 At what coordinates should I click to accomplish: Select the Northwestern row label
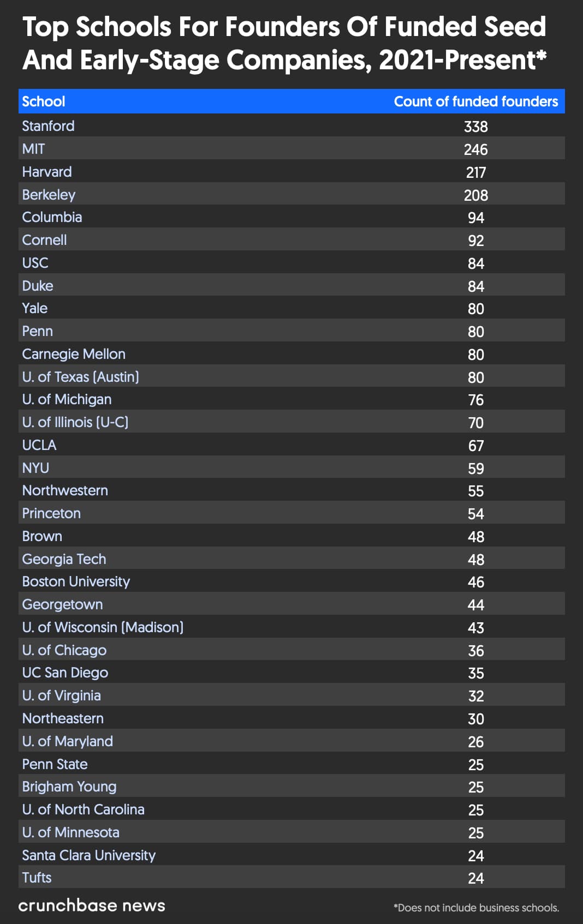[65, 490]
